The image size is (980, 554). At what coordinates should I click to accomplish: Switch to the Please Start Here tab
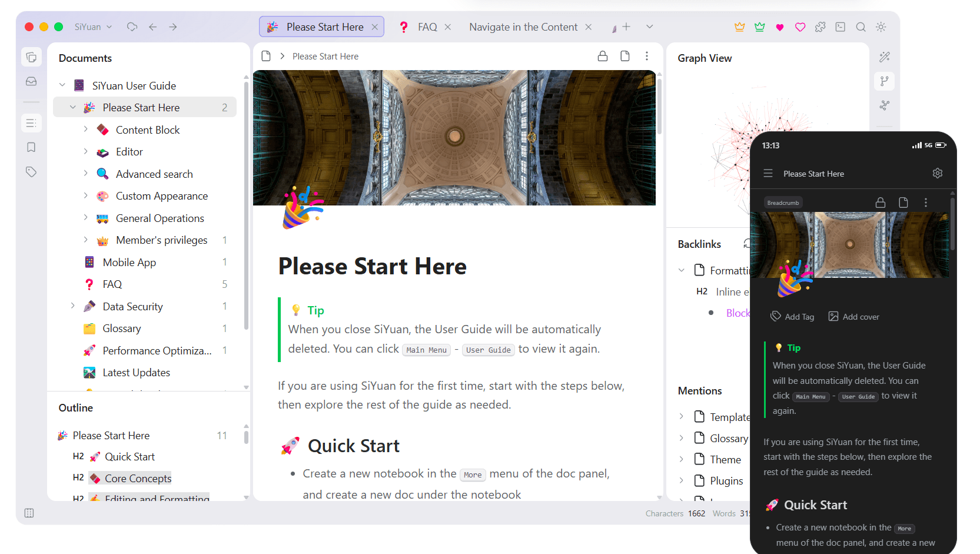click(x=321, y=27)
